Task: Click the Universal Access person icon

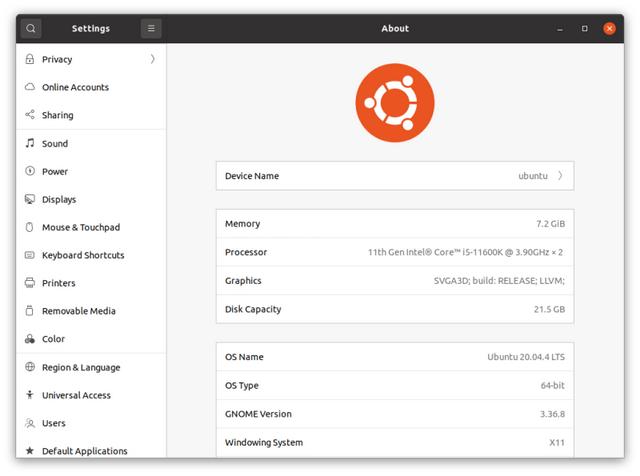Action: tap(30, 395)
